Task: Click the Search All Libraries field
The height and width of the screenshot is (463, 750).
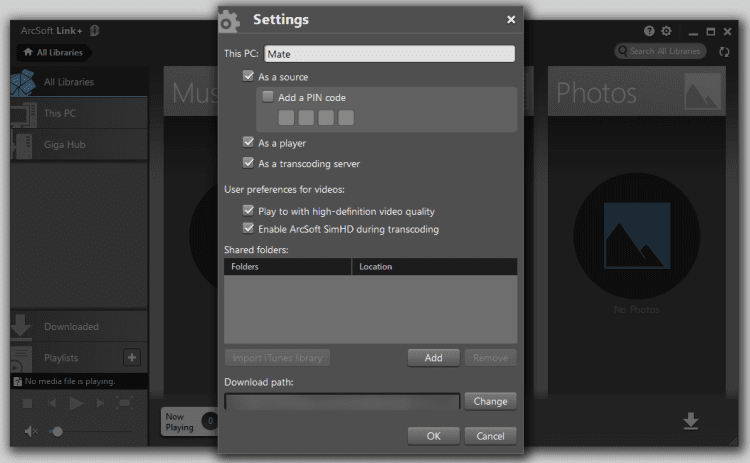Action: (660, 51)
